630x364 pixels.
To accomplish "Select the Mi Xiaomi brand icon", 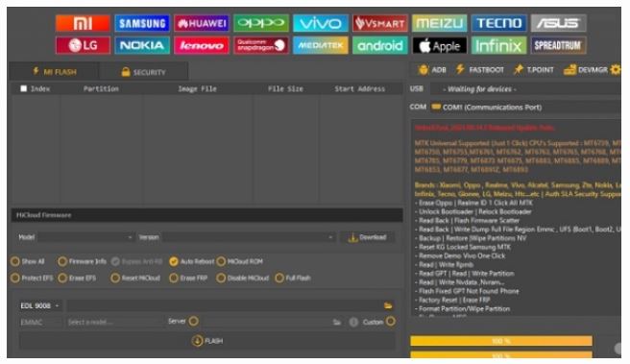I will pyautogui.click(x=83, y=23).
